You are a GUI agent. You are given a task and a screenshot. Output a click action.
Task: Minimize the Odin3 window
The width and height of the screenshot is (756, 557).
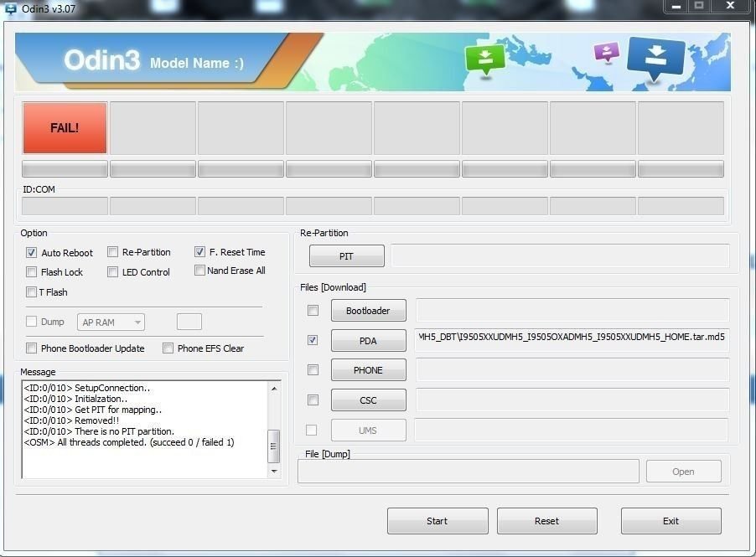pyautogui.click(x=676, y=6)
